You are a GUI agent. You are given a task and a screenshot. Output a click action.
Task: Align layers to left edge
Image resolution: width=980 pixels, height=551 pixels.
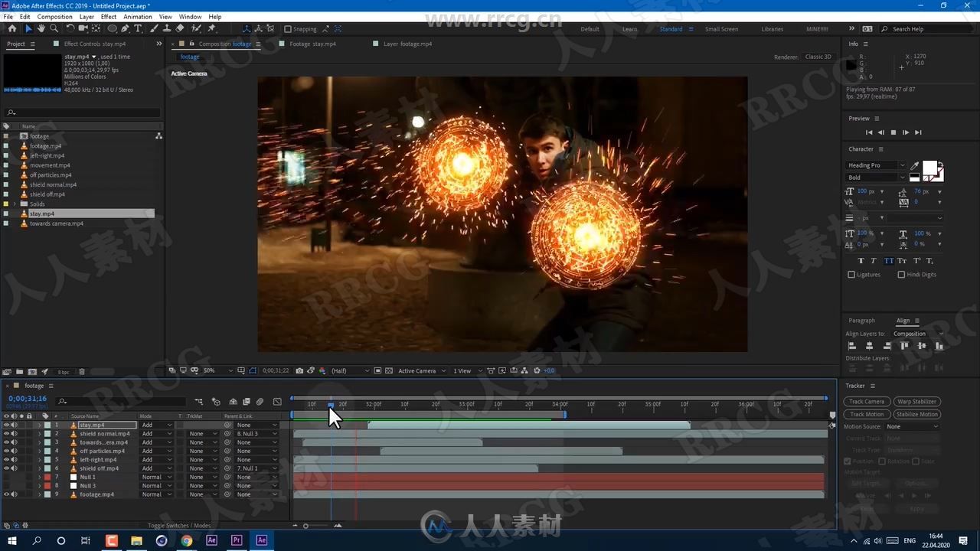tap(851, 346)
